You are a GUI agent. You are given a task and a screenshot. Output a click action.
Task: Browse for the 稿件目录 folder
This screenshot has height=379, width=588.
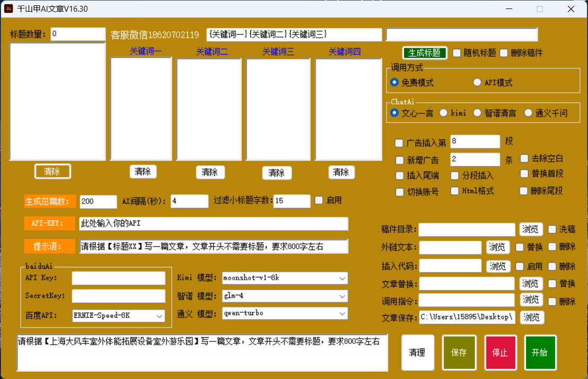pos(530,229)
